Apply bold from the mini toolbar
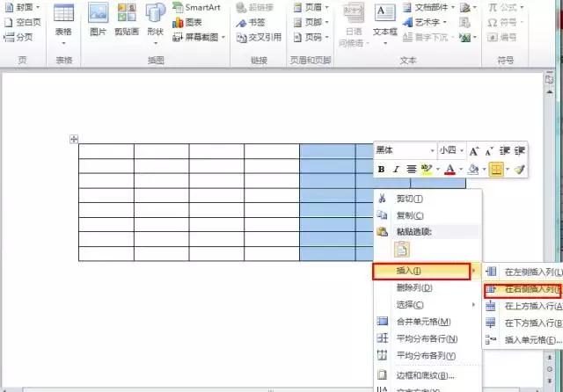Screen dimensions: 563x392 381,169
